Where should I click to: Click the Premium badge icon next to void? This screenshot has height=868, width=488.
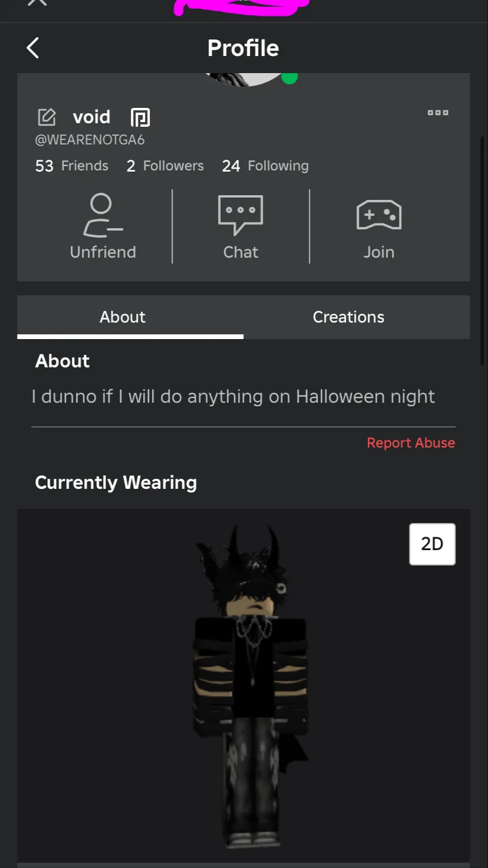point(140,117)
